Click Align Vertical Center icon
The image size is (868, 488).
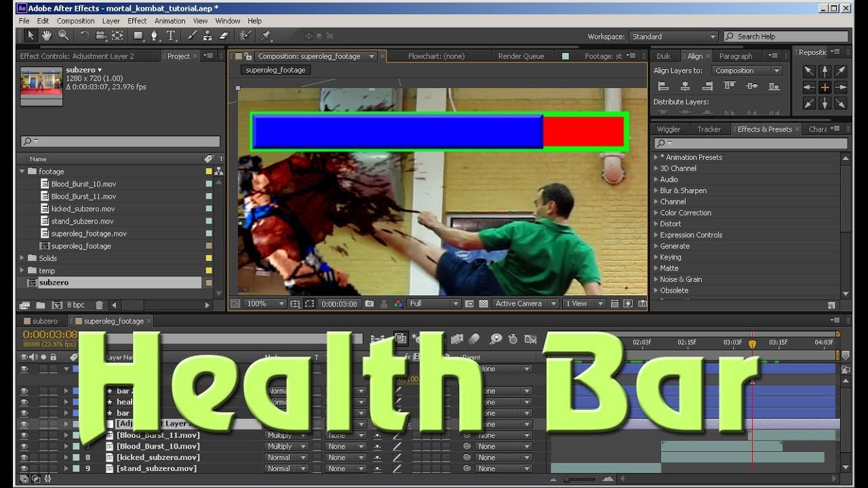[752, 86]
